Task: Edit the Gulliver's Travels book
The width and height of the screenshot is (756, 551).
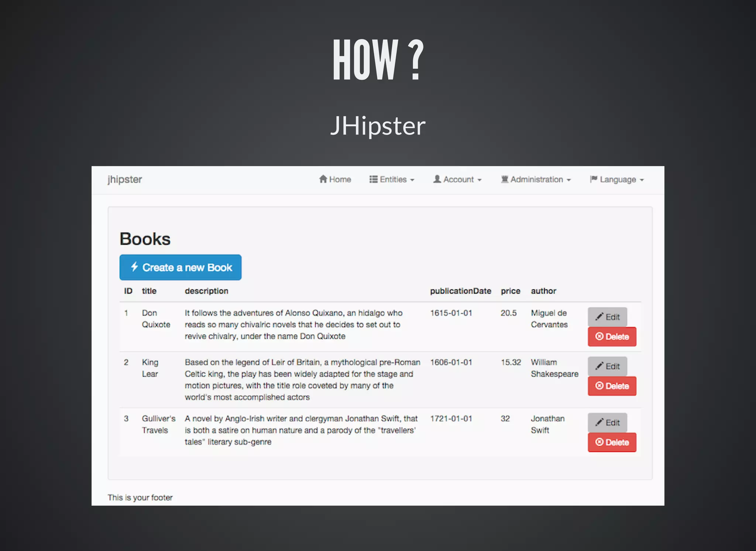Action: [607, 422]
